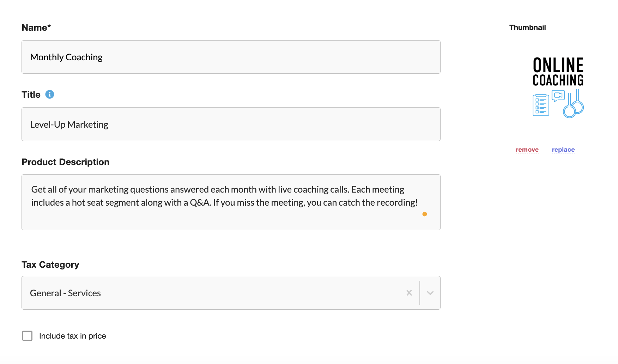
Task: Click the video chat bubble icon in thumbnail
Action: (558, 96)
